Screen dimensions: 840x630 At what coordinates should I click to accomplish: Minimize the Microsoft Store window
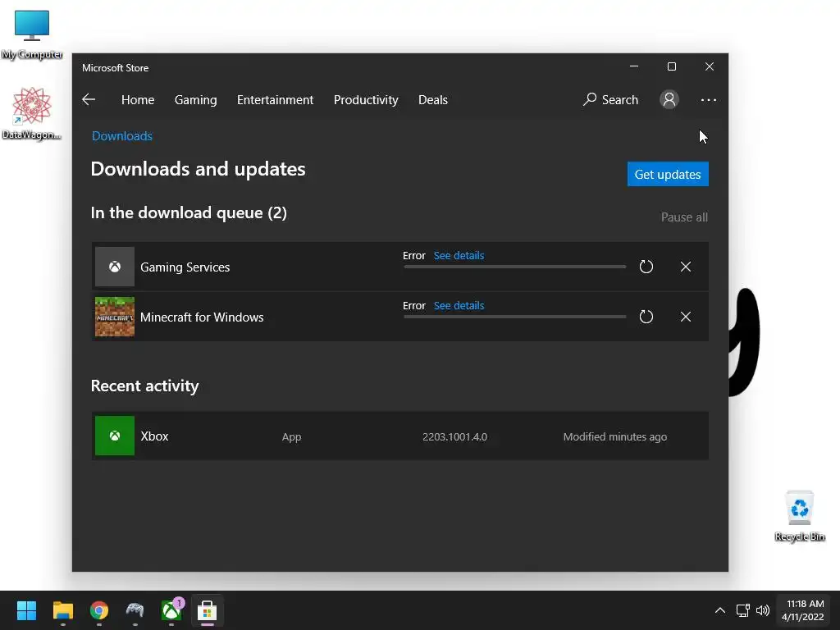634,66
